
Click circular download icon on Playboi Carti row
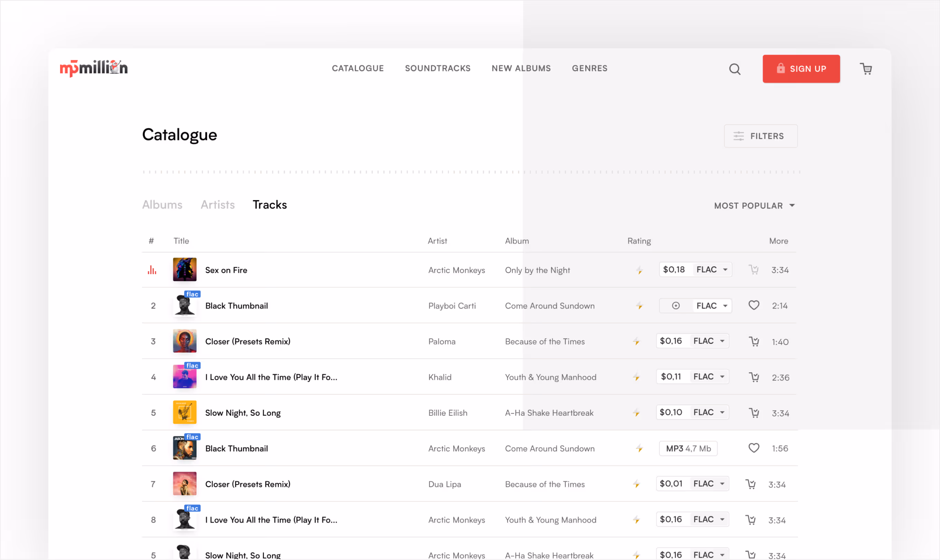[x=676, y=306]
